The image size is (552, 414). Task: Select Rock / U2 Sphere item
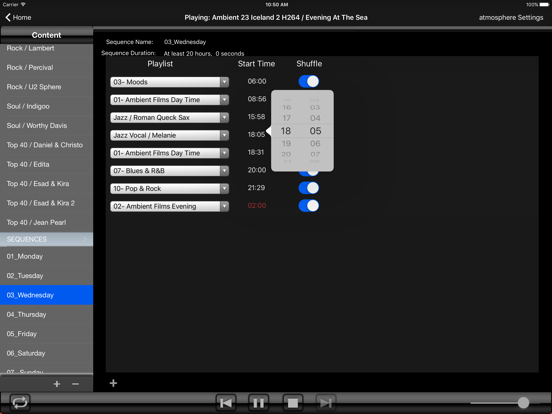(46, 87)
